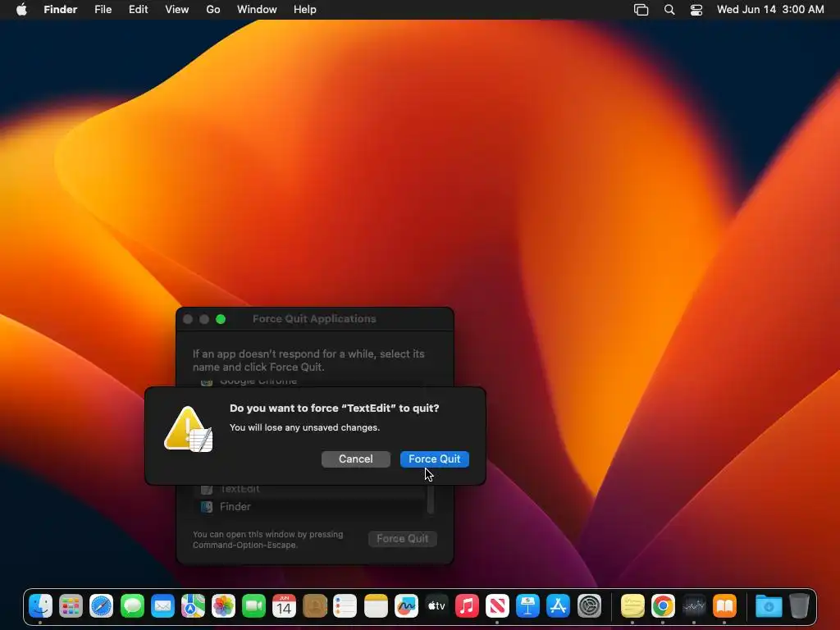The image size is (840, 630).
Task: Open Spotlight search from the menu bar
Action: 669,10
